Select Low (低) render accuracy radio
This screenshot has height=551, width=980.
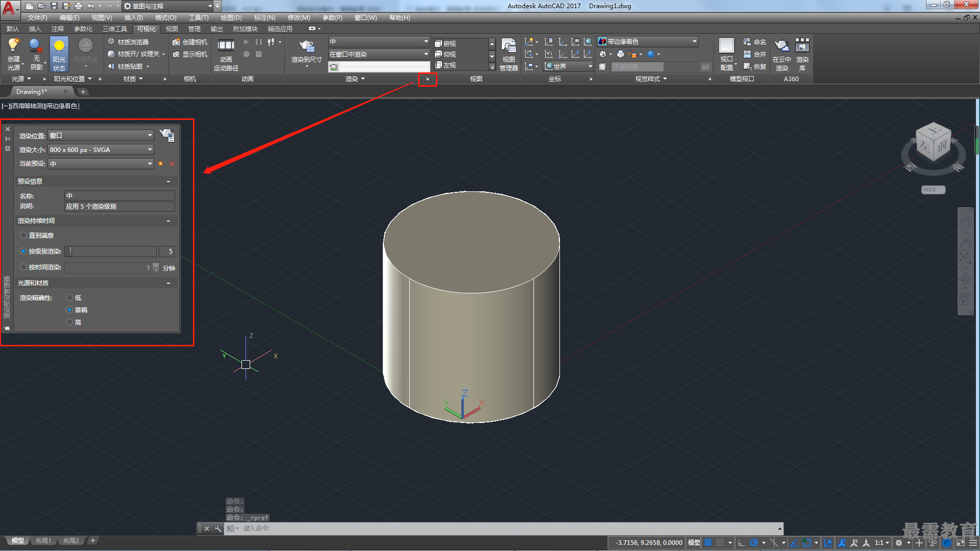[69, 297]
